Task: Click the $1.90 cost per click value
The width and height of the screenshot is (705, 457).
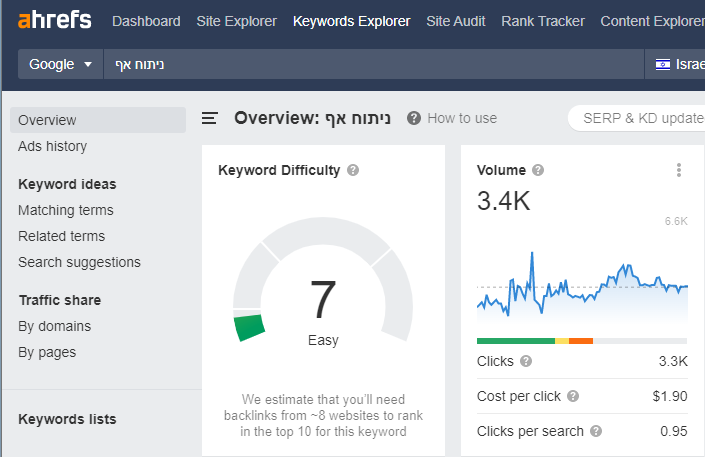Action: point(670,396)
